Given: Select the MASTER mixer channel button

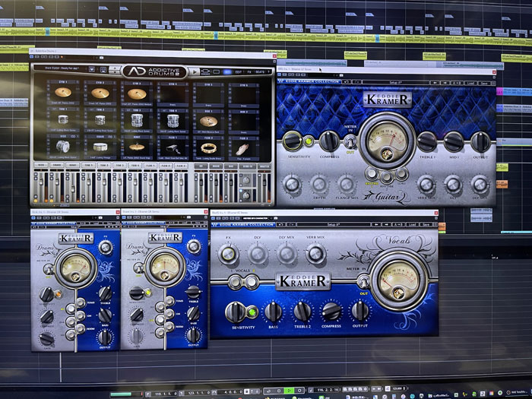Looking at the screenshot, I should pos(265,166).
